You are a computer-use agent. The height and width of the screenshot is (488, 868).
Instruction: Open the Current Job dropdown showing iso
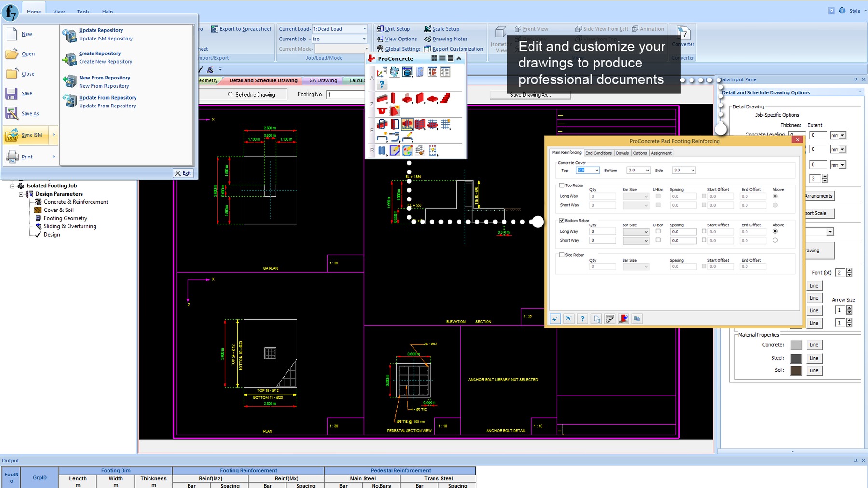coord(364,39)
